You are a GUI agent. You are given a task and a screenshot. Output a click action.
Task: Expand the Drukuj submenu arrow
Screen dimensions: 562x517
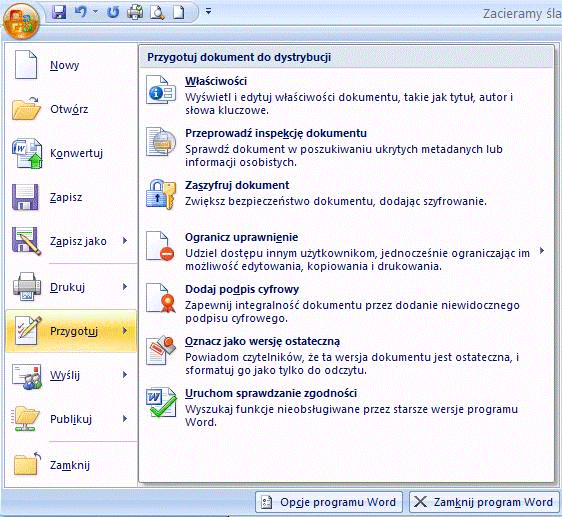click(125, 286)
